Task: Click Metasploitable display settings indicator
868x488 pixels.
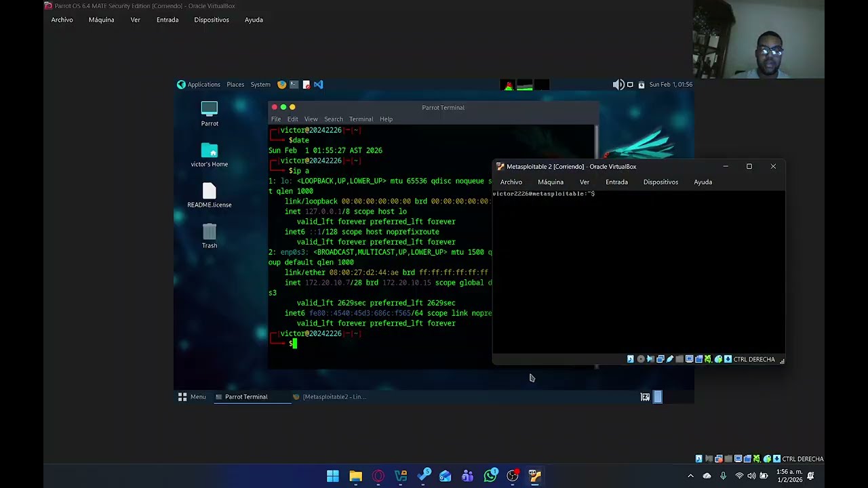Action: (690, 359)
